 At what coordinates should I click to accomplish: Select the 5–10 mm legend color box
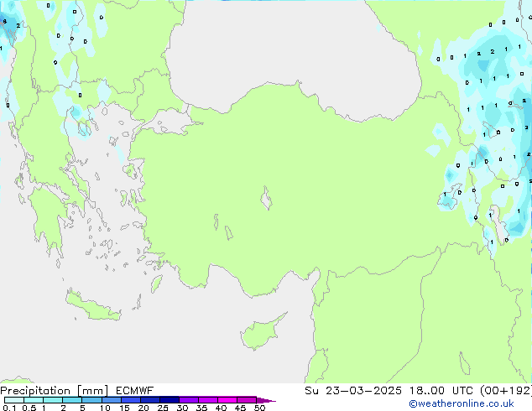click(91, 400)
